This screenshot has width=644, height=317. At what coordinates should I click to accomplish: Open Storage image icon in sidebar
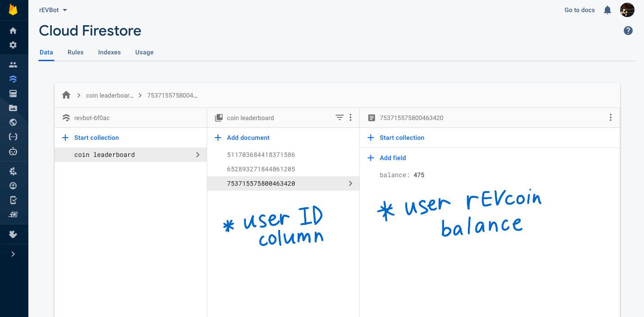(x=13, y=108)
